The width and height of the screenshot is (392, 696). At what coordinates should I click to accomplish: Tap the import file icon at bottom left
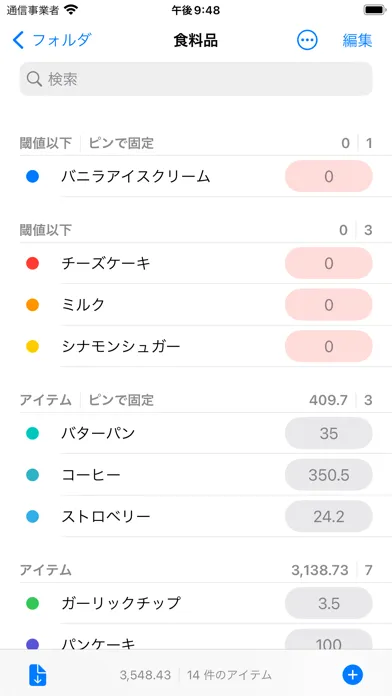point(38,675)
